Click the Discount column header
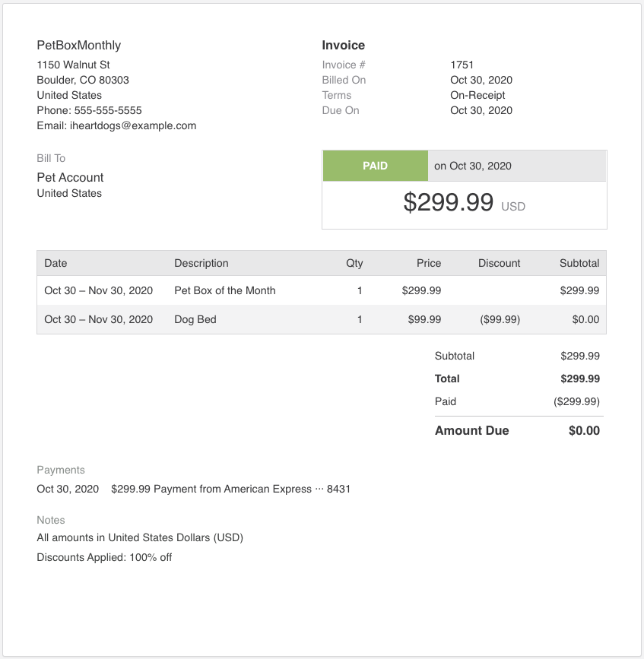This screenshot has height=659, width=644. pyautogui.click(x=499, y=263)
